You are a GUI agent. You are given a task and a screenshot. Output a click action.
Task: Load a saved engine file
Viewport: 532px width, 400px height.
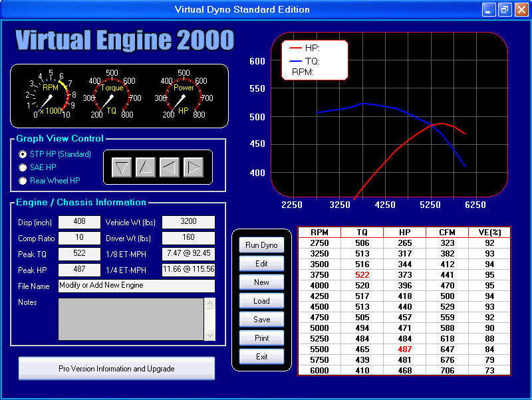pyautogui.click(x=261, y=301)
